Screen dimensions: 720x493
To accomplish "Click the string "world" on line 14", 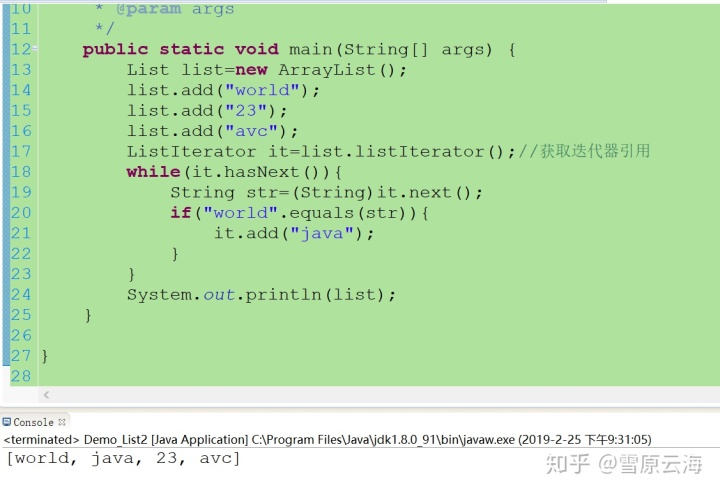I will click(262, 90).
